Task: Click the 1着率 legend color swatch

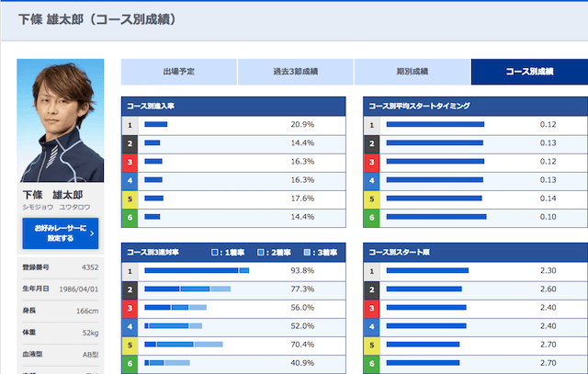Action: coord(214,252)
